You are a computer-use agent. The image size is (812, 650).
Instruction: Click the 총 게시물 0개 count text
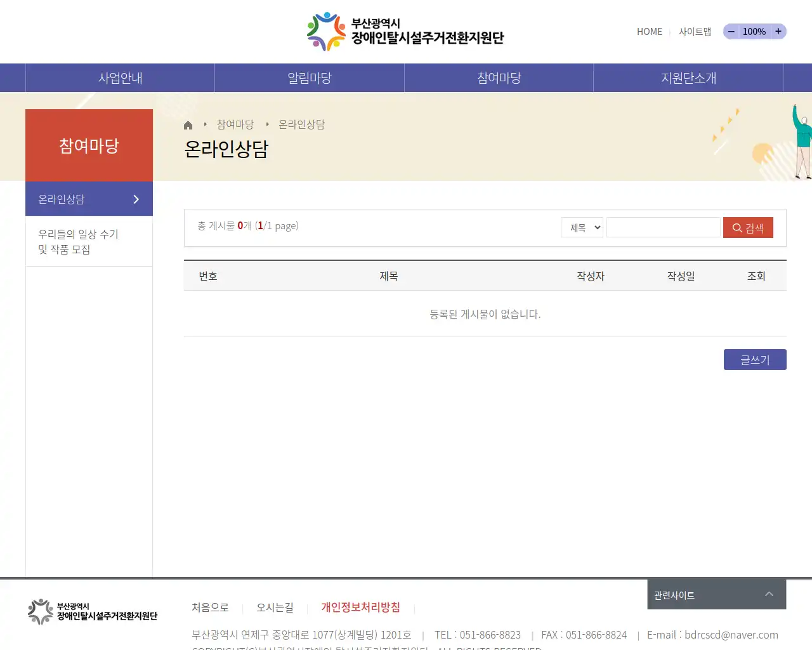pos(225,226)
